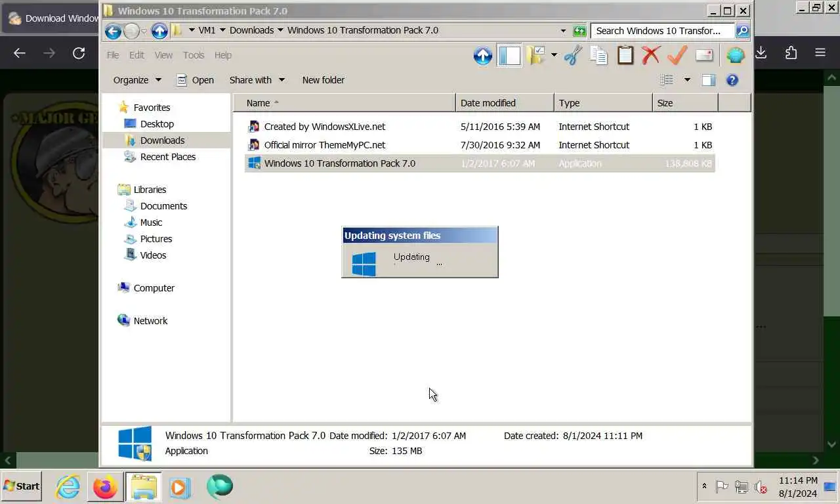The width and height of the screenshot is (840, 504).
Task: Click the Action Center flag tray icon
Action: (722, 487)
